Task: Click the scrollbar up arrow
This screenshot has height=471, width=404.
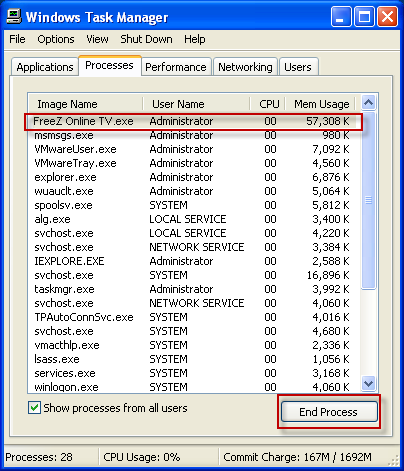Action: 368,102
